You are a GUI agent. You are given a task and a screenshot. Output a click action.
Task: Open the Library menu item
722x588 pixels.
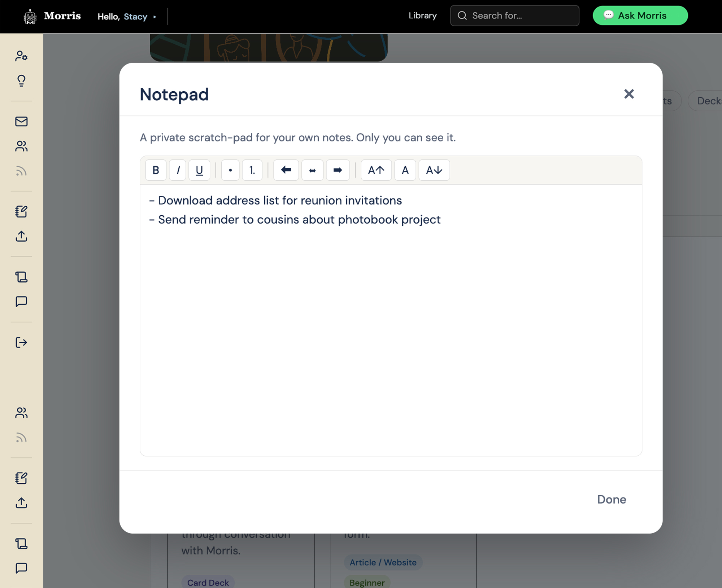tap(422, 16)
